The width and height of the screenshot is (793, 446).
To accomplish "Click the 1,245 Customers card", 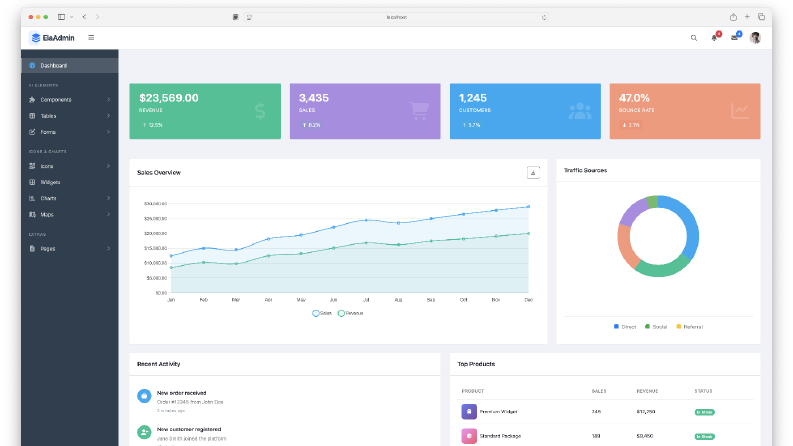I will click(x=525, y=111).
